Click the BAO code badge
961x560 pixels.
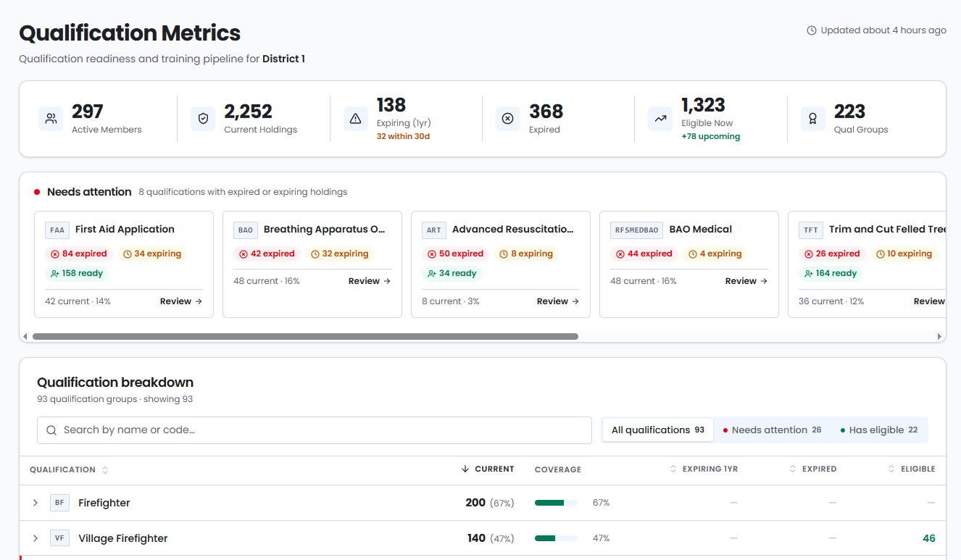tap(246, 230)
